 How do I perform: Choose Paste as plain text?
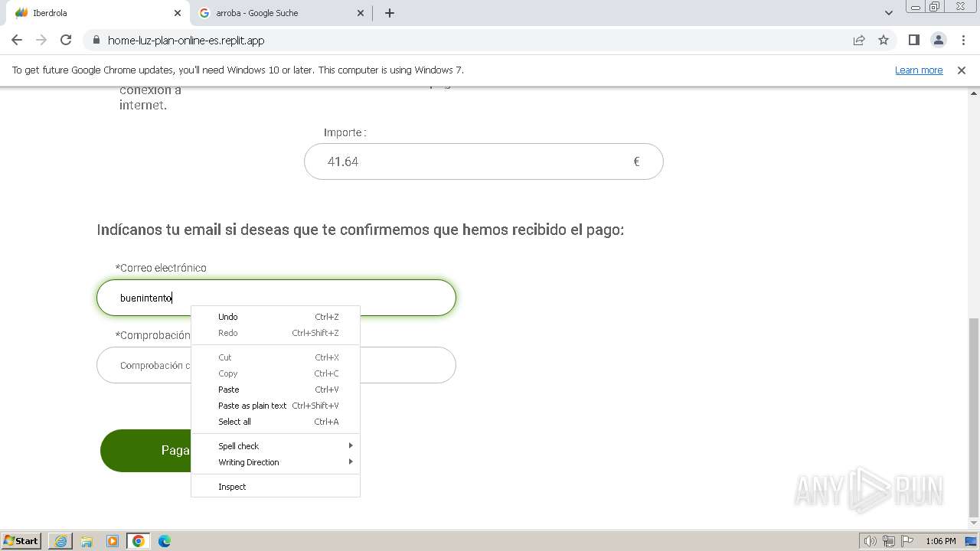coord(276,406)
